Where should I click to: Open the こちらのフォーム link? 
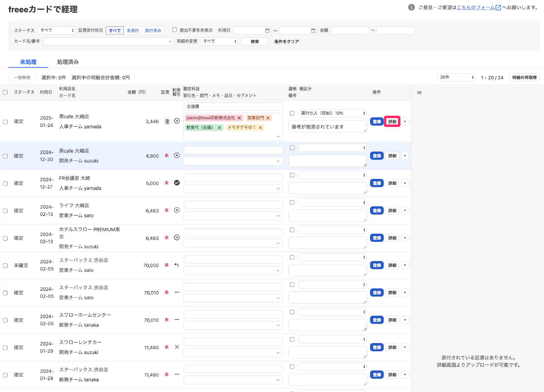(476, 7)
